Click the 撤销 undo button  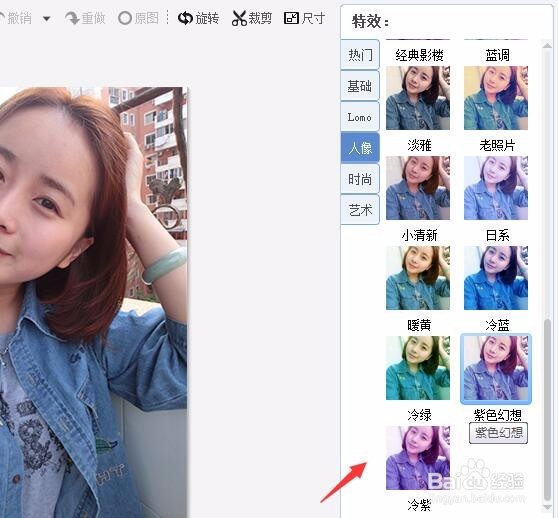(x=15, y=18)
